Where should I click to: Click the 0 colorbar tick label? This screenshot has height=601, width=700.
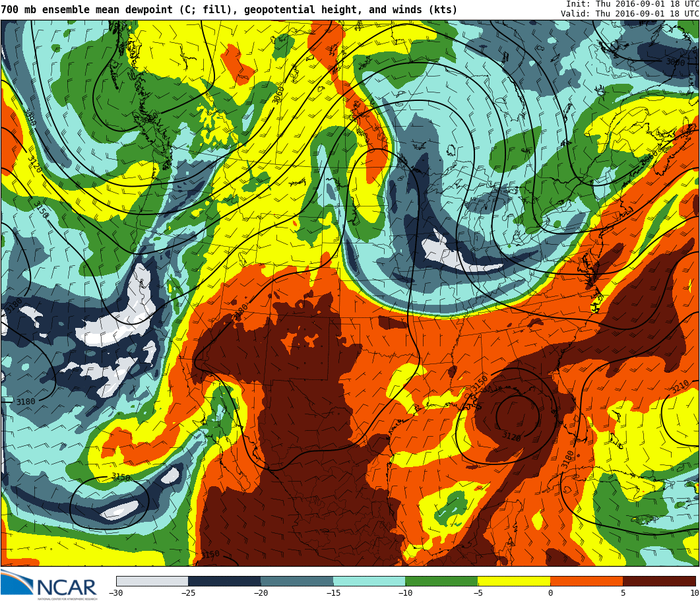click(550, 593)
